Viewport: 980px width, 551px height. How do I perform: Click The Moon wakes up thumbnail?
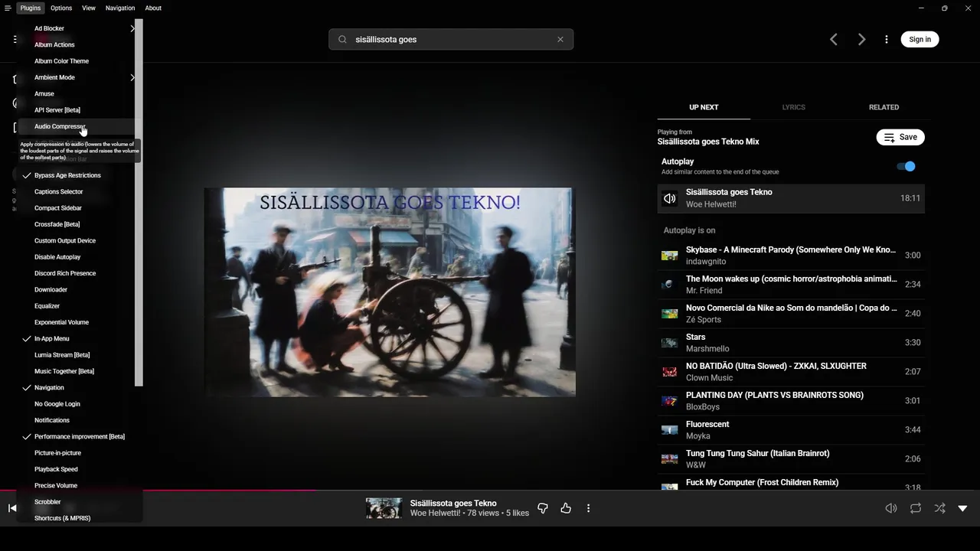(x=670, y=285)
